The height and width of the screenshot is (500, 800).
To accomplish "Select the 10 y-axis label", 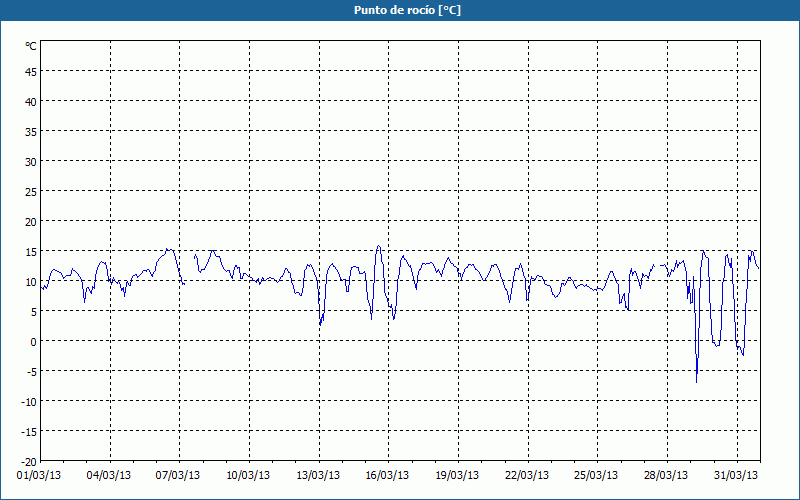I will click(31, 282).
